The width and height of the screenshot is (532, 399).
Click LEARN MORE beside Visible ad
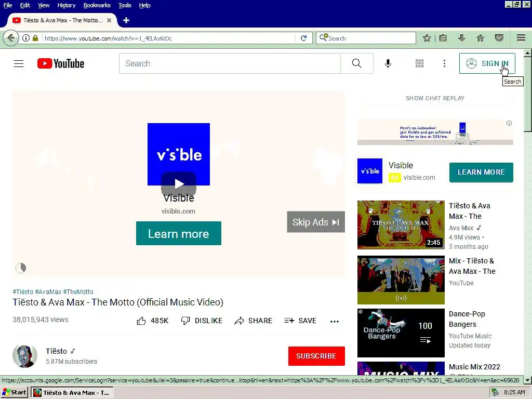click(481, 172)
